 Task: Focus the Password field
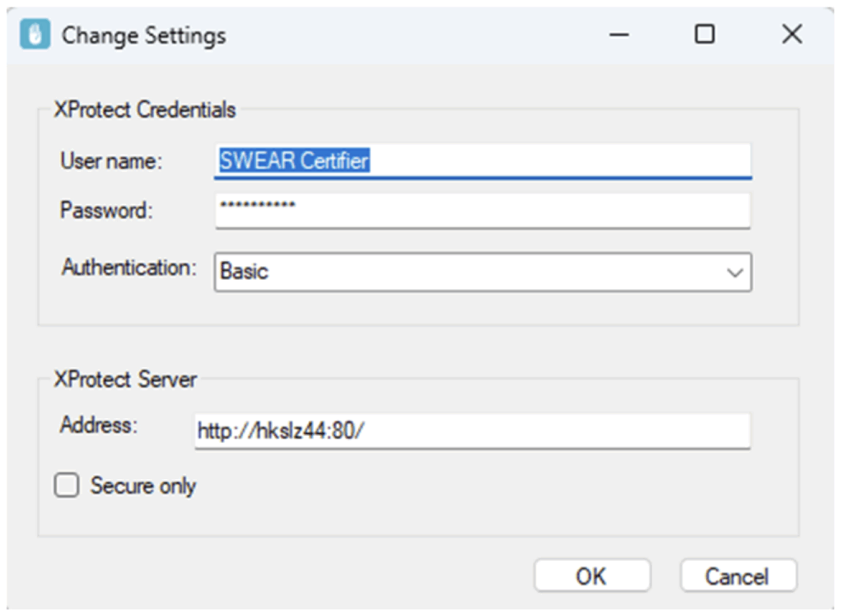(x=482, y=210)
